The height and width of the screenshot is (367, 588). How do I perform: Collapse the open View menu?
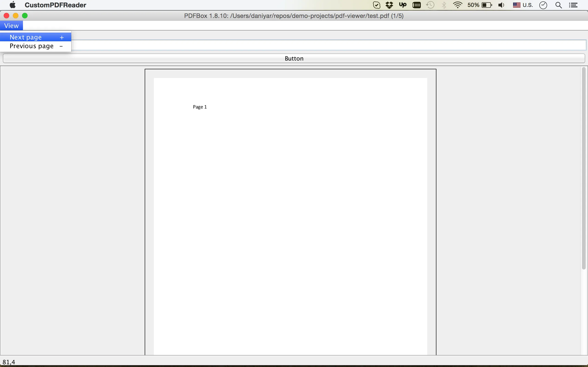(x=11, y=26)
